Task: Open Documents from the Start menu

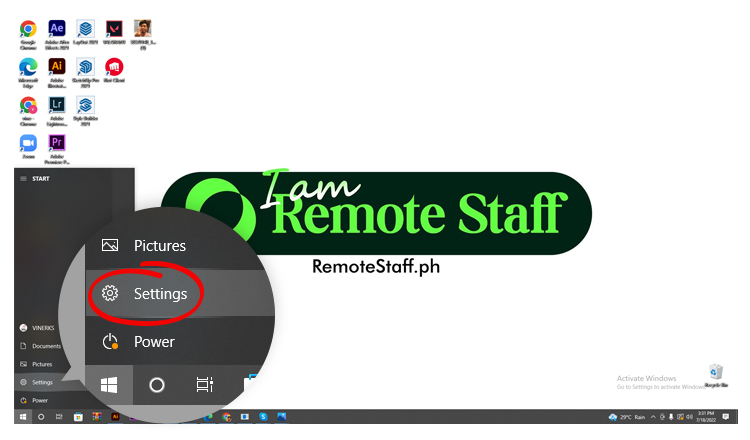Action: click(x=41, y=346)
